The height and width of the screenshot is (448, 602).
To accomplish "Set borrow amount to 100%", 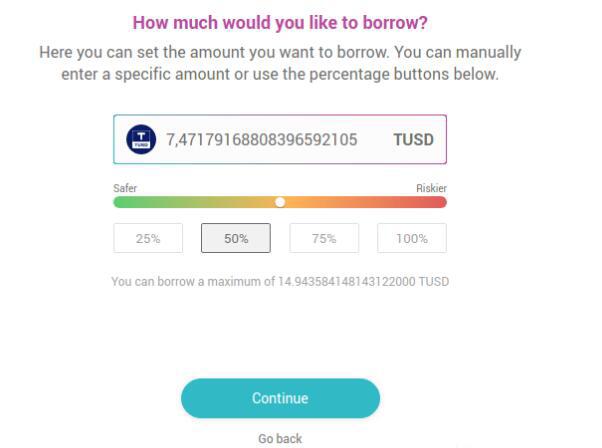I will 412,238.
